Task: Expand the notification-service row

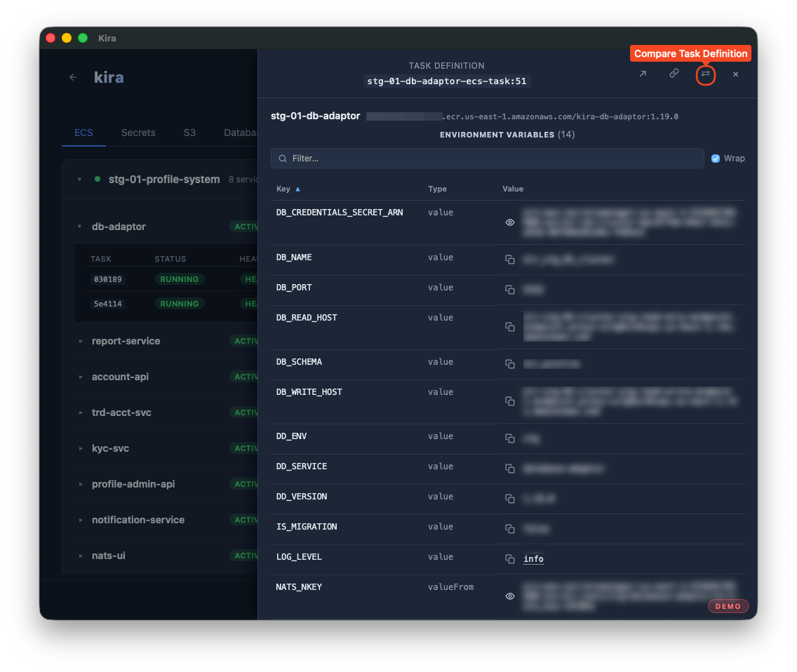Action: coord(81,520)
